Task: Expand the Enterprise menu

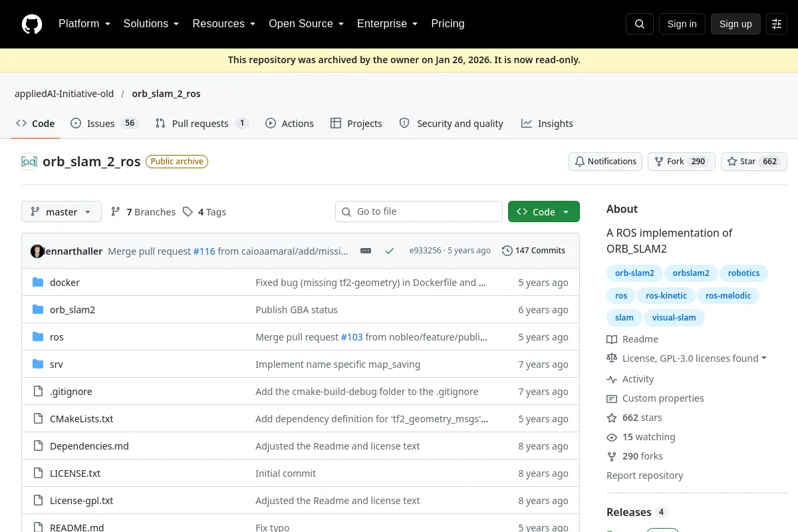Action: (x=387, y=24)
